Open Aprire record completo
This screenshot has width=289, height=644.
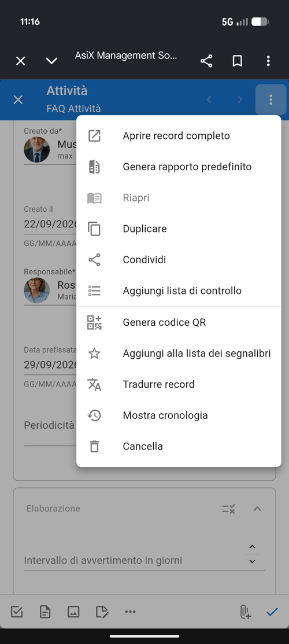pos(179,136)
